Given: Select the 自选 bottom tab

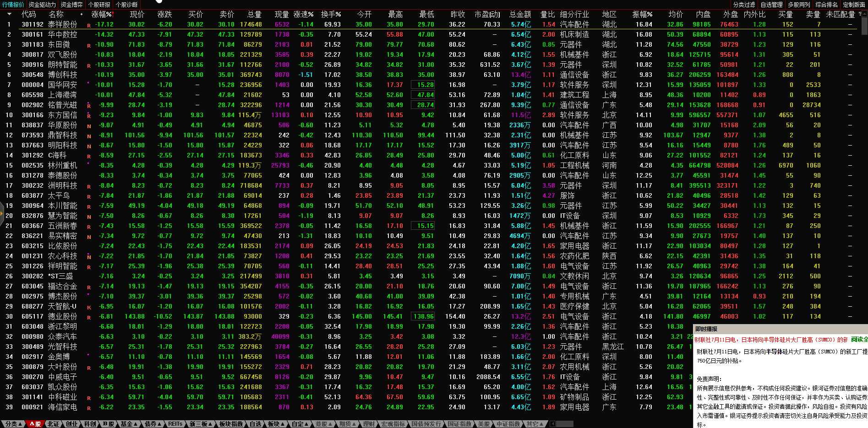Looking at the screenshot, I should pyautogui.click(x=256, y=424).
